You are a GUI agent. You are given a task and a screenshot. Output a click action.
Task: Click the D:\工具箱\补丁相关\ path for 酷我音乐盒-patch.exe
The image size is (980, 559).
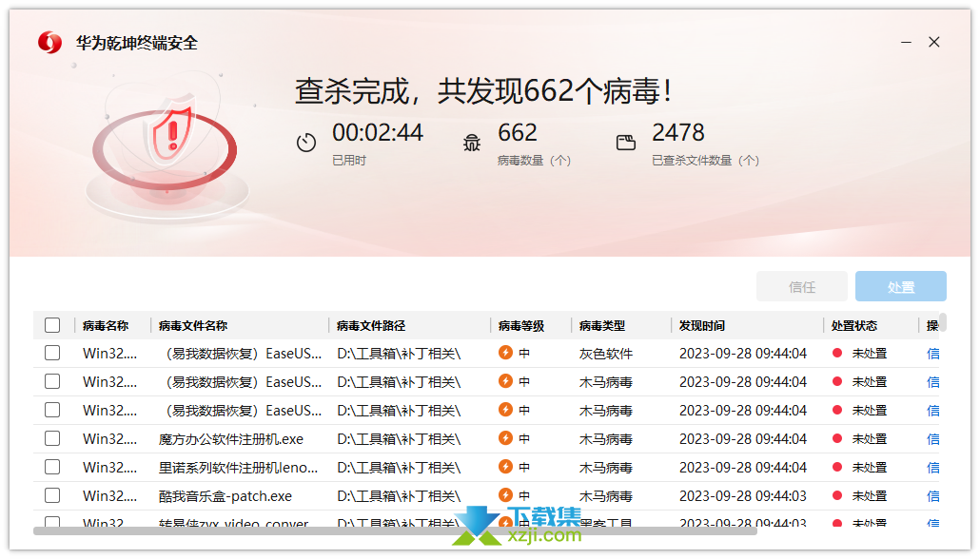[x=399, y=496]
